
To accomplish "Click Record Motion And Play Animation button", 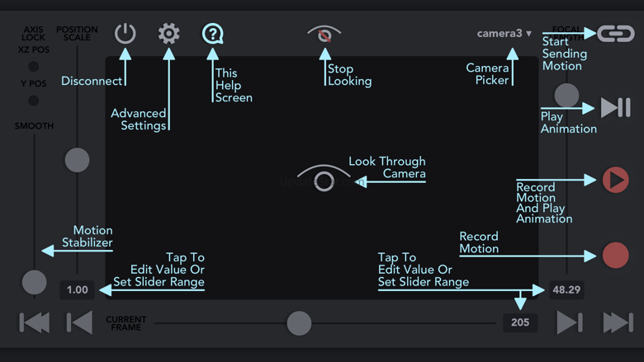I will [x=615, y=180].
